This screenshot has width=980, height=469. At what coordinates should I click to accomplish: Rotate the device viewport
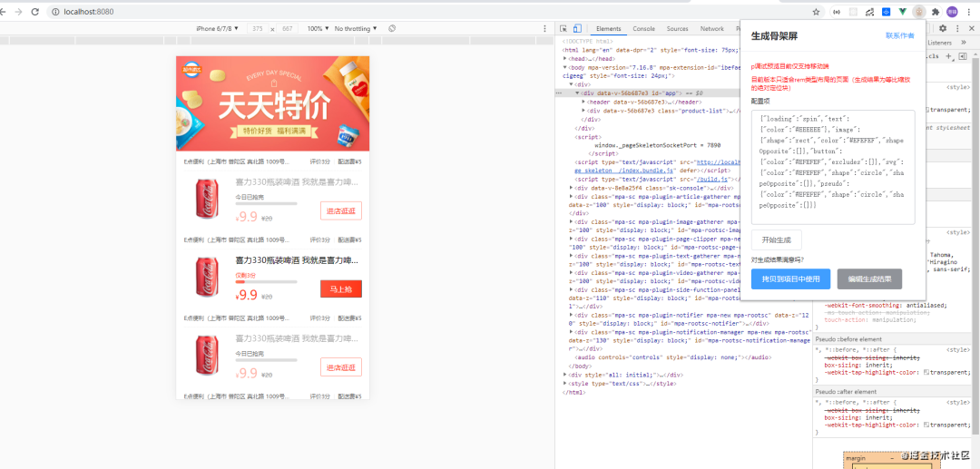point(392,29)
